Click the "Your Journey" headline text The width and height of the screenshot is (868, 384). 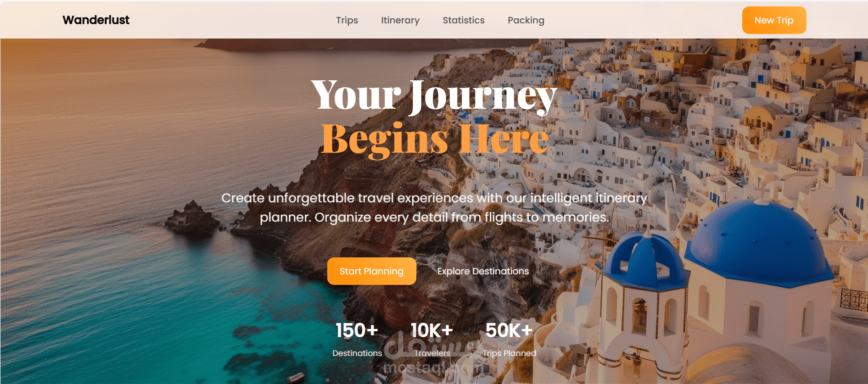[x=434, y=95]
